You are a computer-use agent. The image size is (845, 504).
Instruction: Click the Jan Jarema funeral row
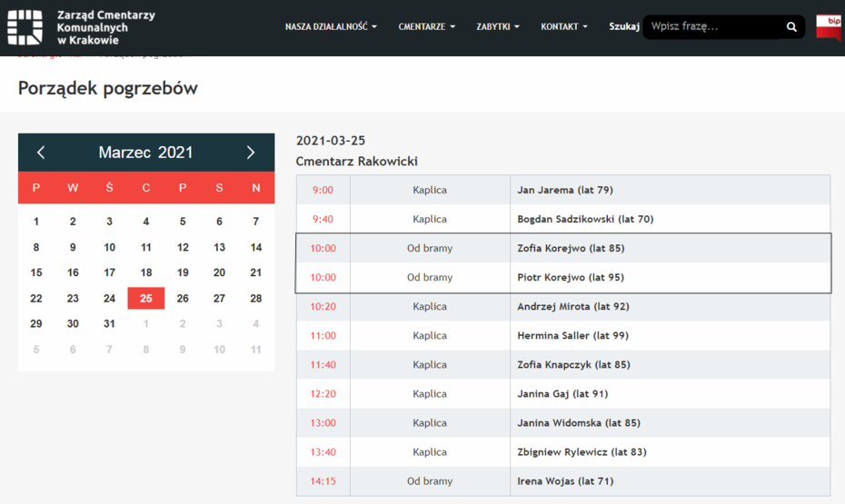coord(564,190)
